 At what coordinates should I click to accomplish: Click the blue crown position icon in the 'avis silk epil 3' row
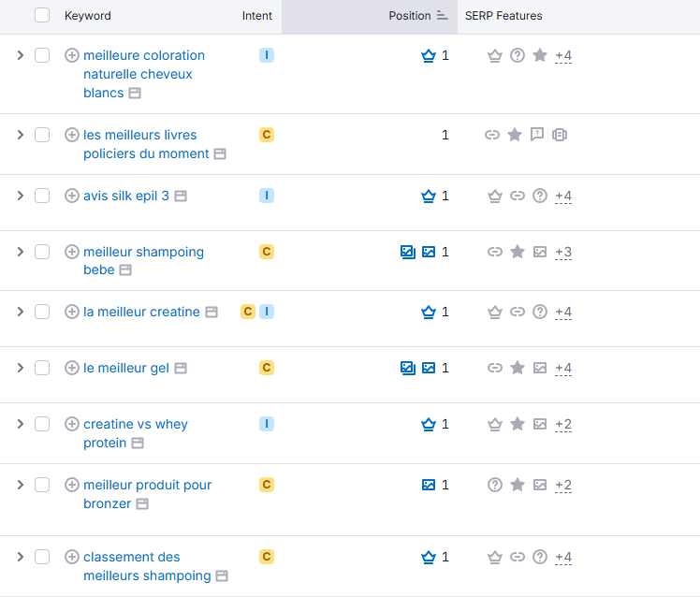click(x=429, y=196)
